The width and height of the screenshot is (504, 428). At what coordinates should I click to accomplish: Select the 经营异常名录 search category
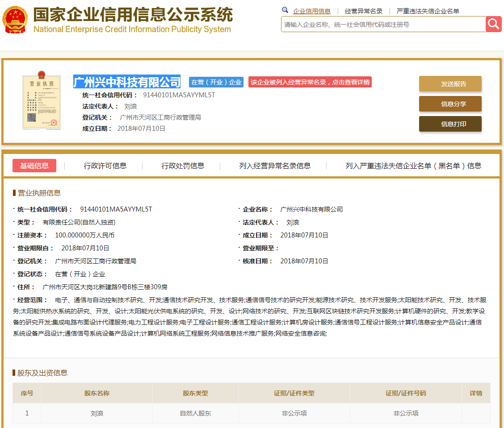tap(363, 11)
